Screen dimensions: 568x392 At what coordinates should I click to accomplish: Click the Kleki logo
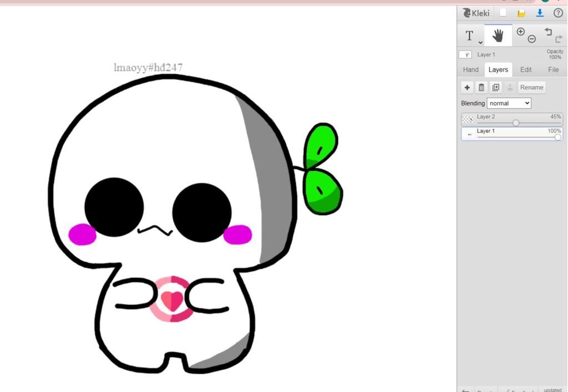click(x=476, y=13)
